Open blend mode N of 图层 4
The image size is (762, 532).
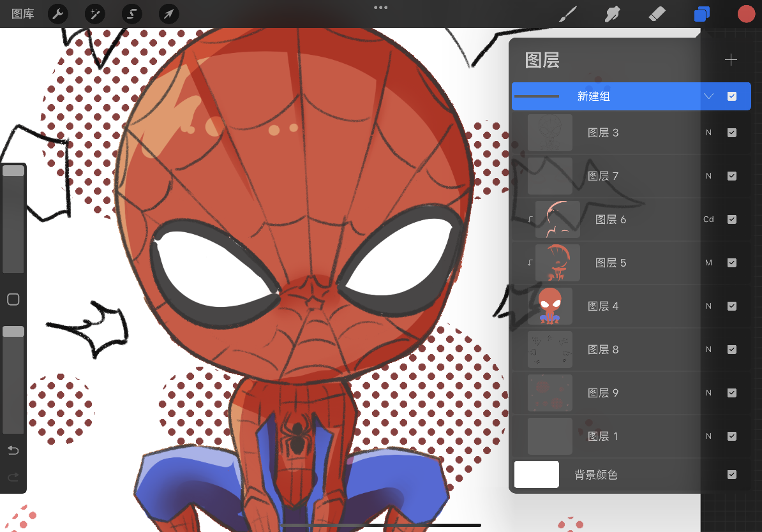pyautogui.click(x=708, y=306)
